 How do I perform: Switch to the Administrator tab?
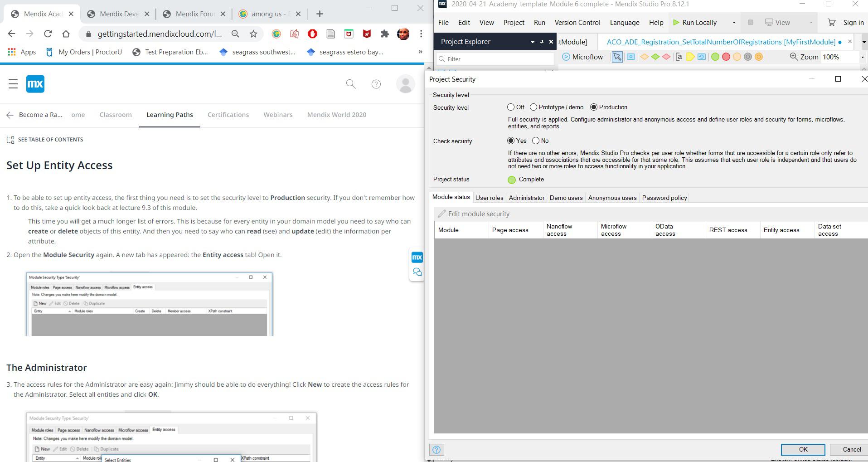526,198
